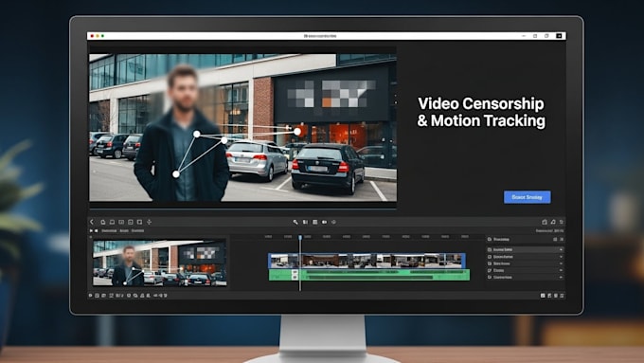The height and width of the screenshot is (363, 644).
Task: Open the first tab beside the stop button
Action: pyautogui.click(x=109, y=230)
